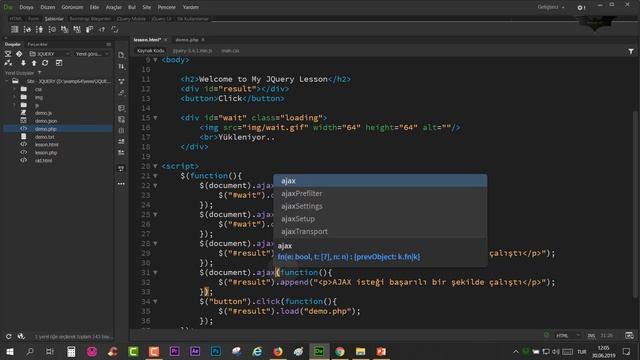The width and height of the screenshot is (640, 360).
Task: Click the three-dots customize toolbar icon
Action: 121,184
